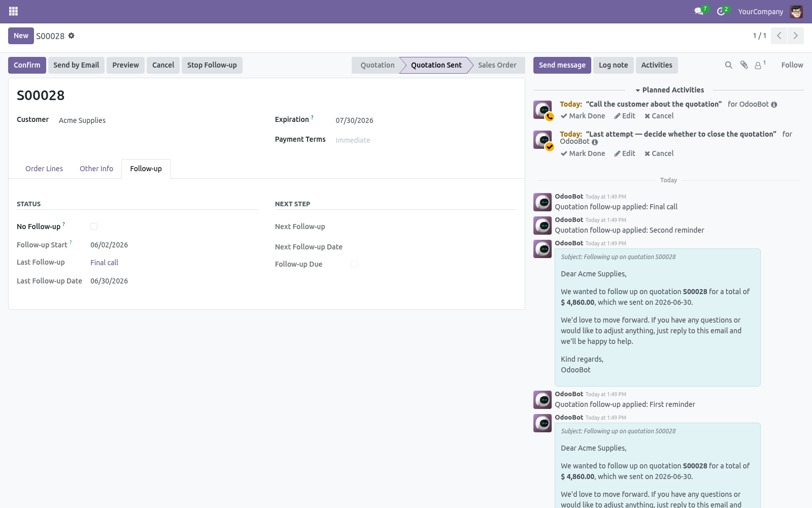
Task: Show info for the call activity
Action: pos(774,105)
